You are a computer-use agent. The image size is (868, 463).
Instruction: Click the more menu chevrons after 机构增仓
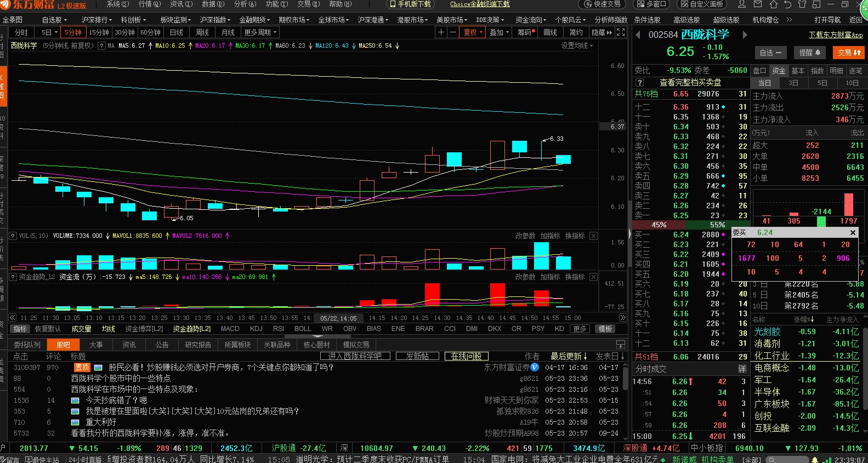pos(789,20)
